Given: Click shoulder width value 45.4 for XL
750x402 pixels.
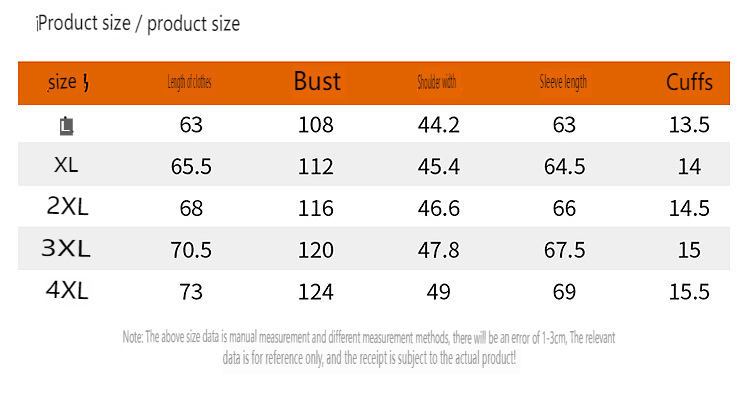Looking at the screenshot, I should [438, 166].
